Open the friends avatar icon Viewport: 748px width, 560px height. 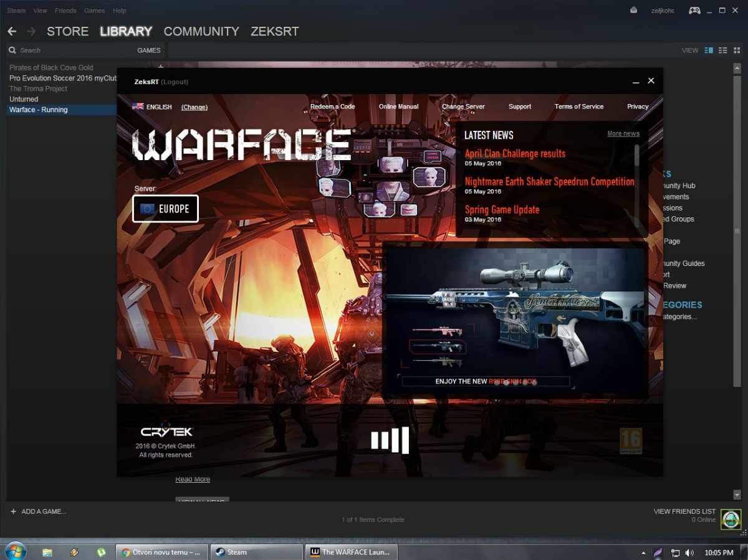click(x=731, y=519)
